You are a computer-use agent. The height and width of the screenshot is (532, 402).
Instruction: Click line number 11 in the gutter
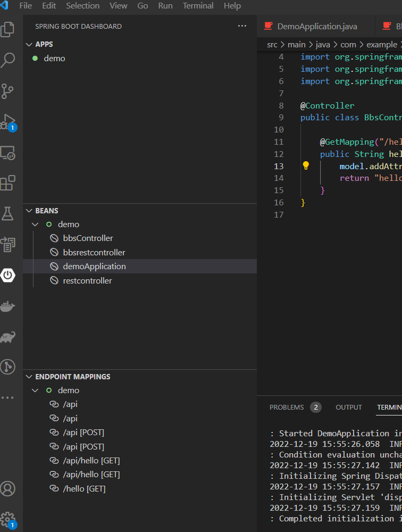coord(279,142)
